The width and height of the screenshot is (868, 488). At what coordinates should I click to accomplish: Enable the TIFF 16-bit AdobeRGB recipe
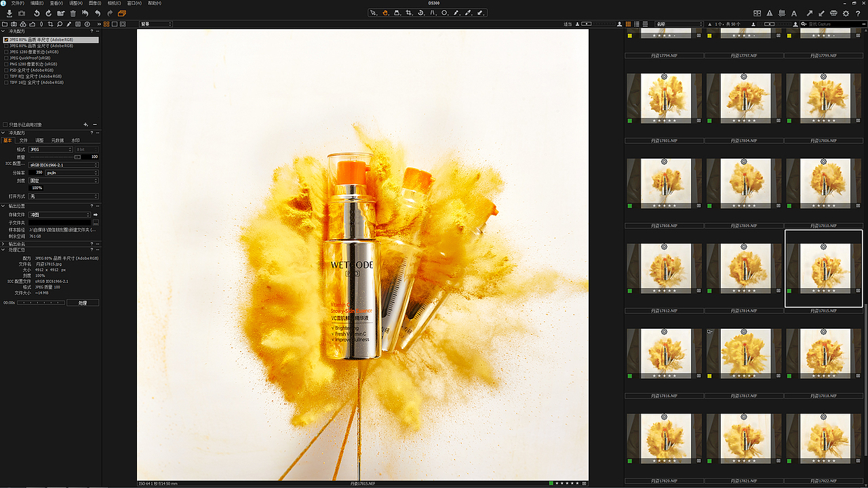[x=6, y=83]
